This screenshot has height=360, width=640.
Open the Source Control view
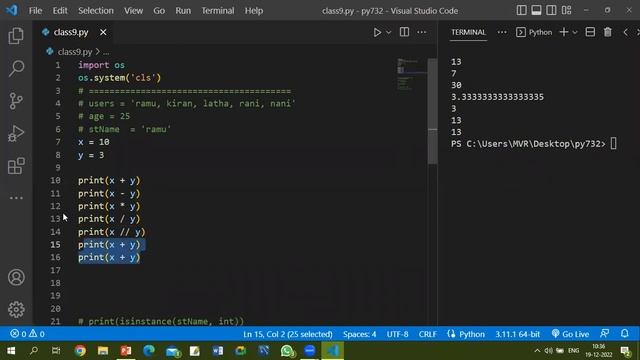(x=16, y=101)
